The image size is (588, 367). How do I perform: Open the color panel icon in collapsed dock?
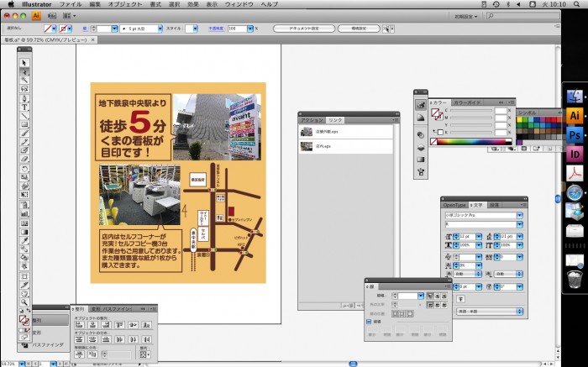click(421, 105)
